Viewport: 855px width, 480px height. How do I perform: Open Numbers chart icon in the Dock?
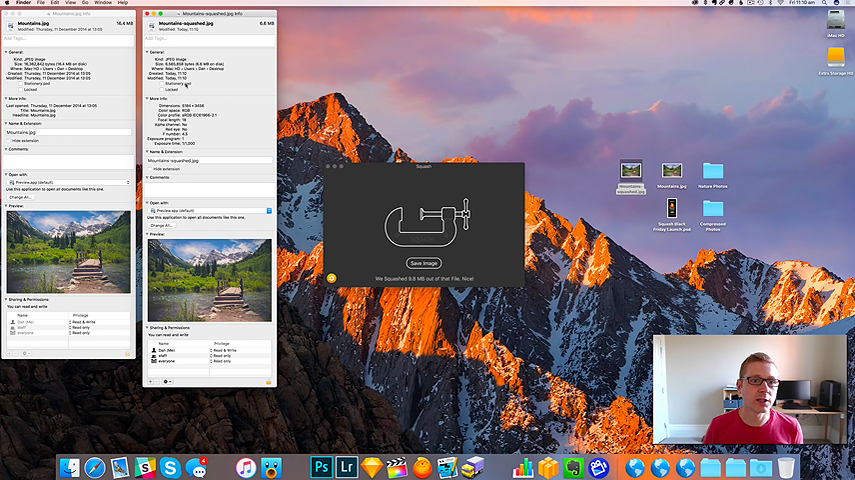coord(523,468)
